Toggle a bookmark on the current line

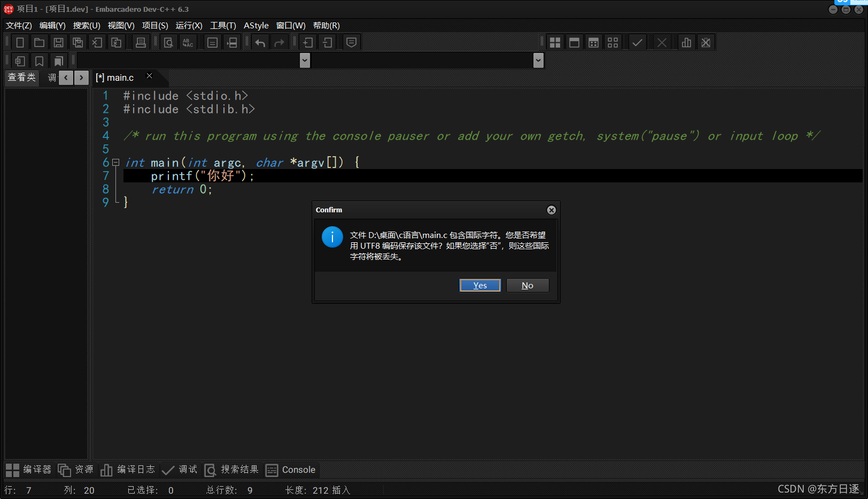(x=38, y=60)
